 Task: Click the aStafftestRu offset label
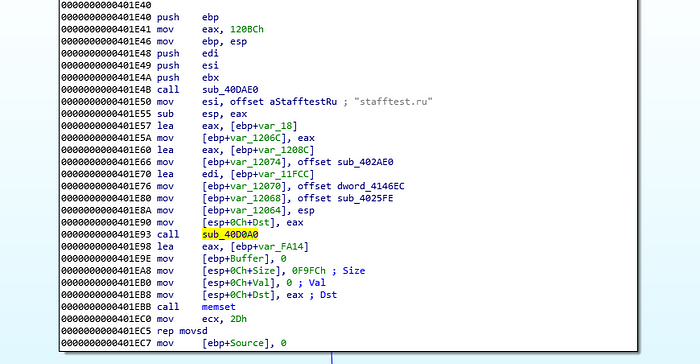(x=303, y=102)
